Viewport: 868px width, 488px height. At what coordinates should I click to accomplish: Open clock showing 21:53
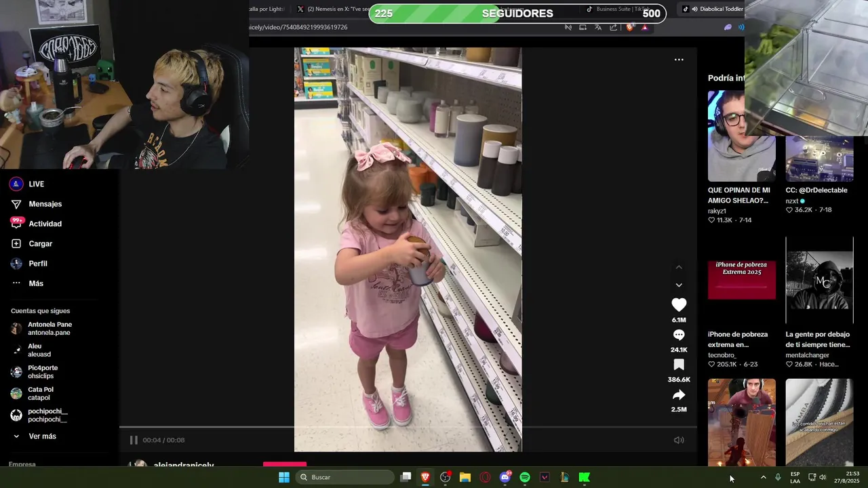(x=847, y=477)
